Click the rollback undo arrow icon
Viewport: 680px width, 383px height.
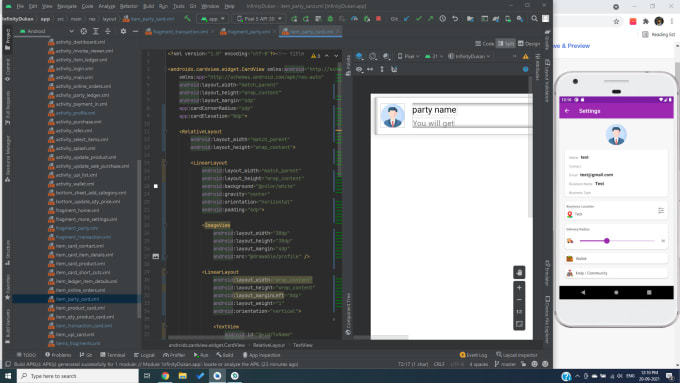tap(454, 19)
